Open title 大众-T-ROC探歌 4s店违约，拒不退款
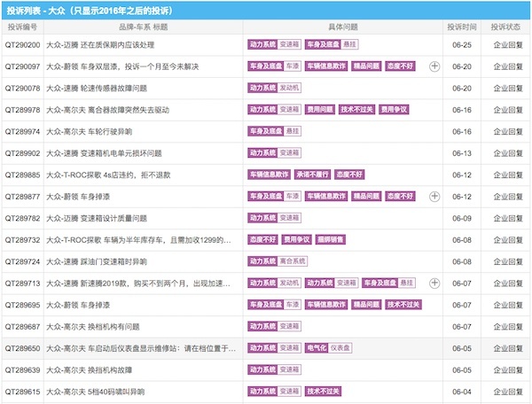Viewport: 532px width, 404px height. tap(108, 175)
